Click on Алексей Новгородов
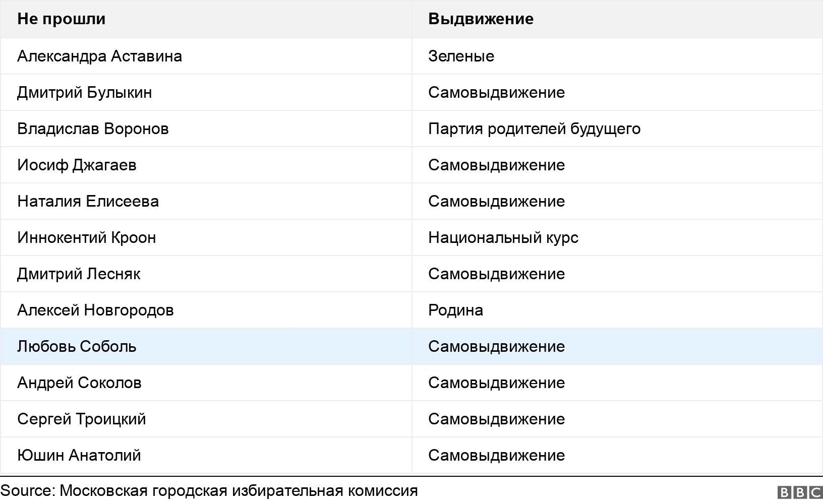The image size is (823, 504). [95, 310]
